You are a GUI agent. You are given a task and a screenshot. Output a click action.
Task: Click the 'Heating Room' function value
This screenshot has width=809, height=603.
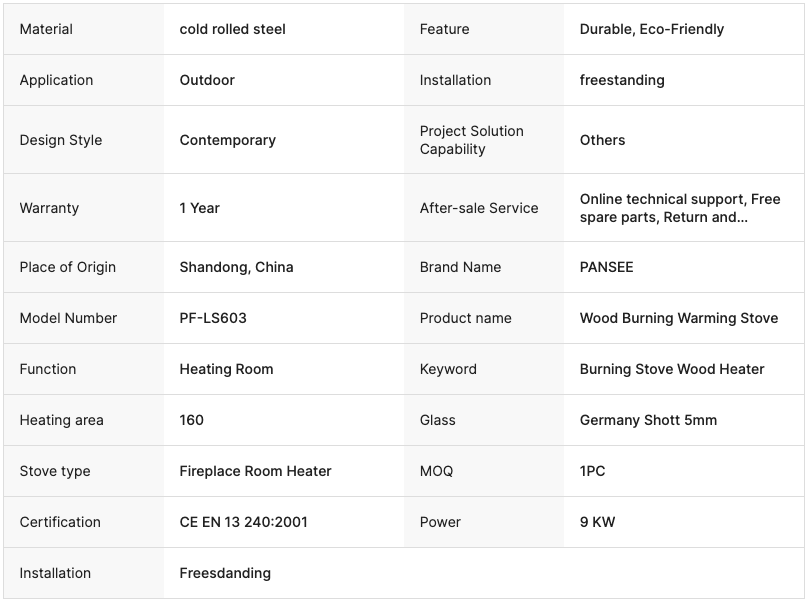pos(226,369)
